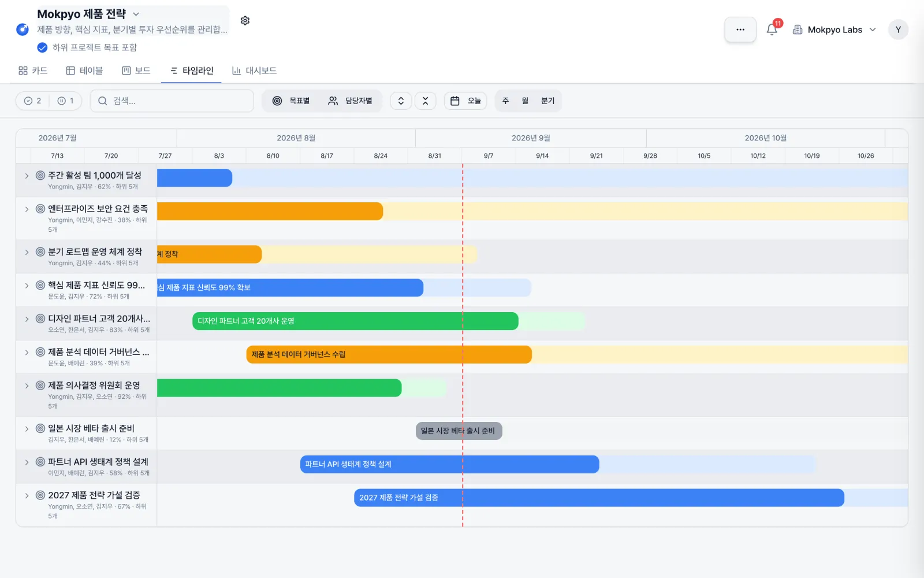Screen dimensions: 924x578
Task: Toggle grouping by 담당자별
Action: click(x=350, y=101)
